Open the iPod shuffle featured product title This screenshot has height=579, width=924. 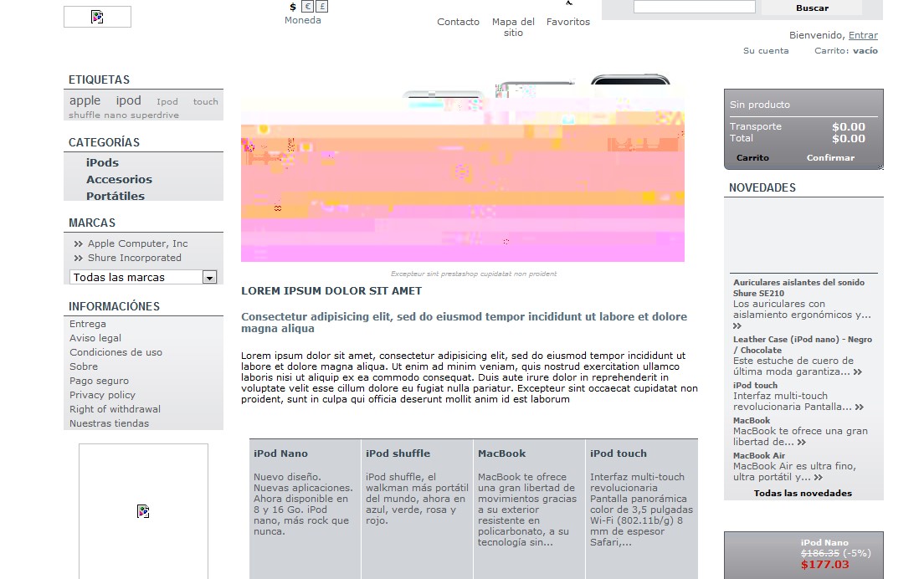point(398,453)
